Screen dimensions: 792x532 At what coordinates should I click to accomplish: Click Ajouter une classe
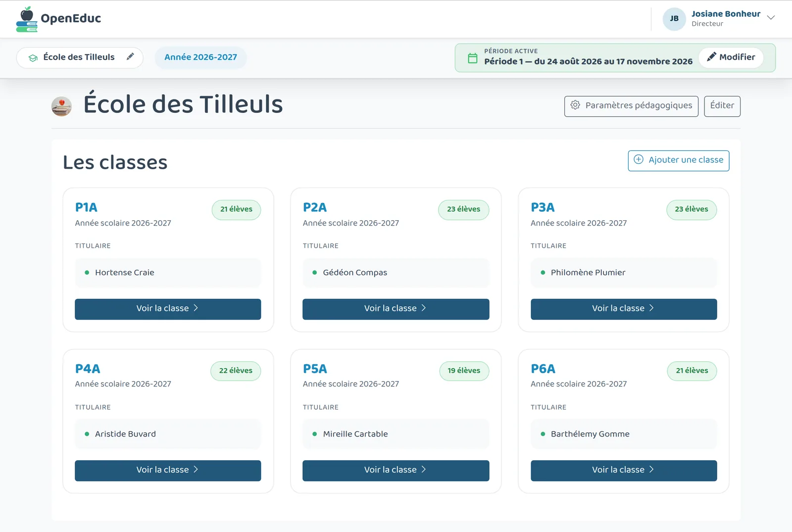679,160
